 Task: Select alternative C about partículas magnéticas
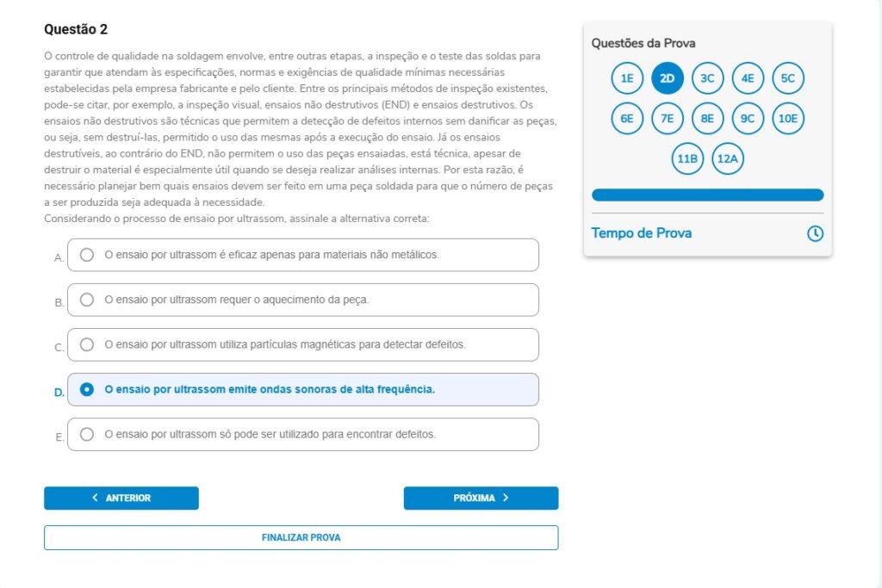(x=86, y=344)
